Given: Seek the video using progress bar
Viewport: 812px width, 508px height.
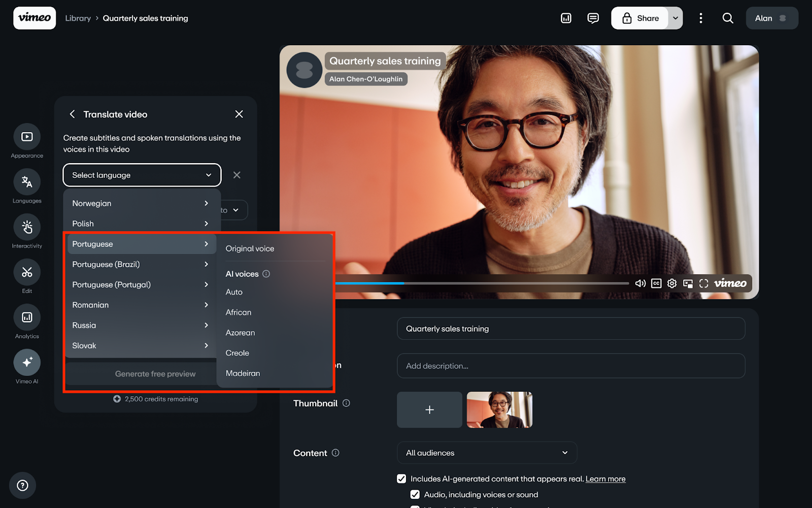Looking at the screenshot, I should click(x=482, y=283).
